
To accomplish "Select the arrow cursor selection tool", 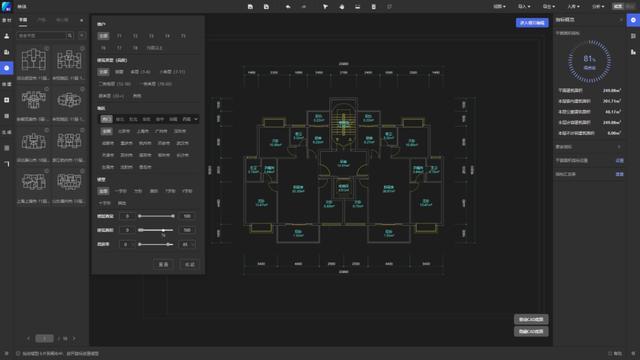I will (x=325, y=7).
